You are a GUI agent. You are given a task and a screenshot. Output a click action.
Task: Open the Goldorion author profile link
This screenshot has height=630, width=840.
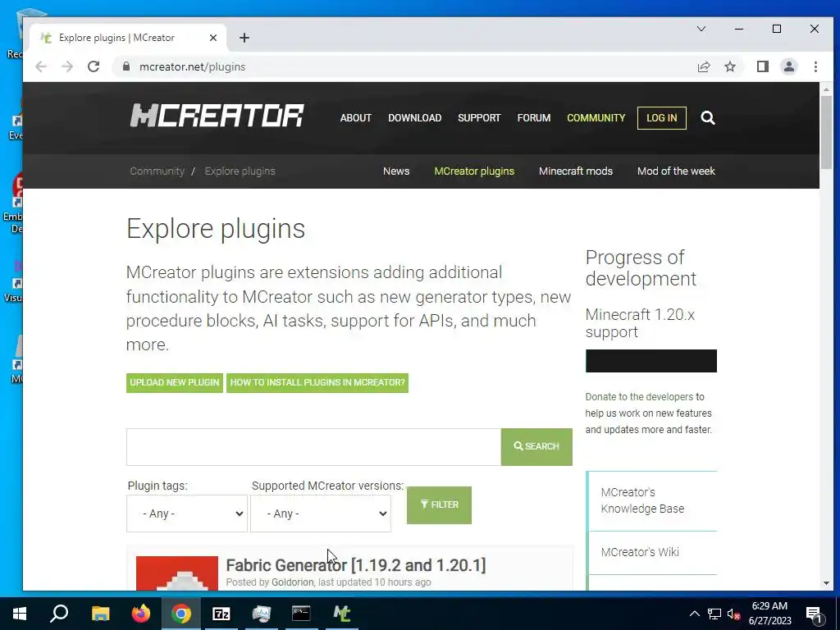click(293, 582)
